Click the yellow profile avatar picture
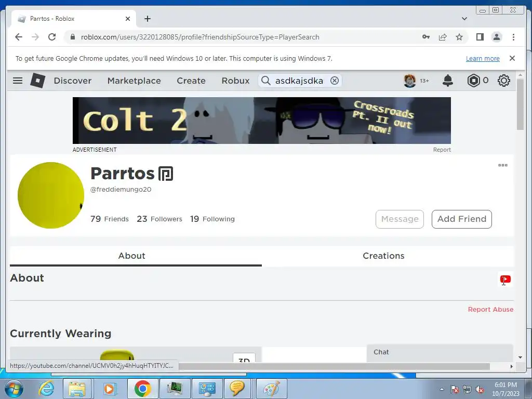 click(x=51, y=195)
